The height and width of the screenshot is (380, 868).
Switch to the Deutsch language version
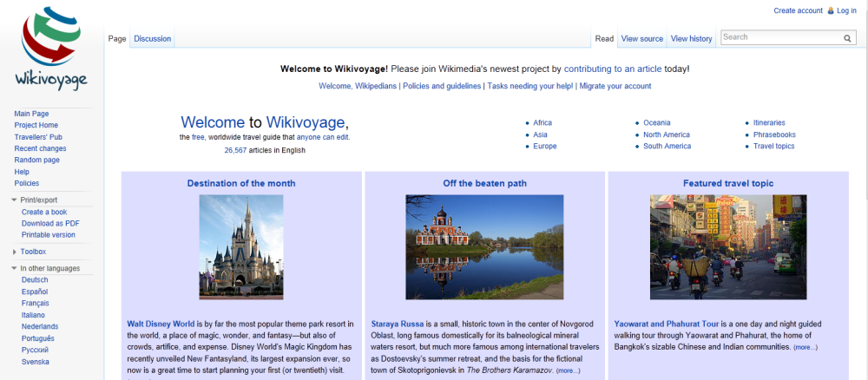pos(35,280)
